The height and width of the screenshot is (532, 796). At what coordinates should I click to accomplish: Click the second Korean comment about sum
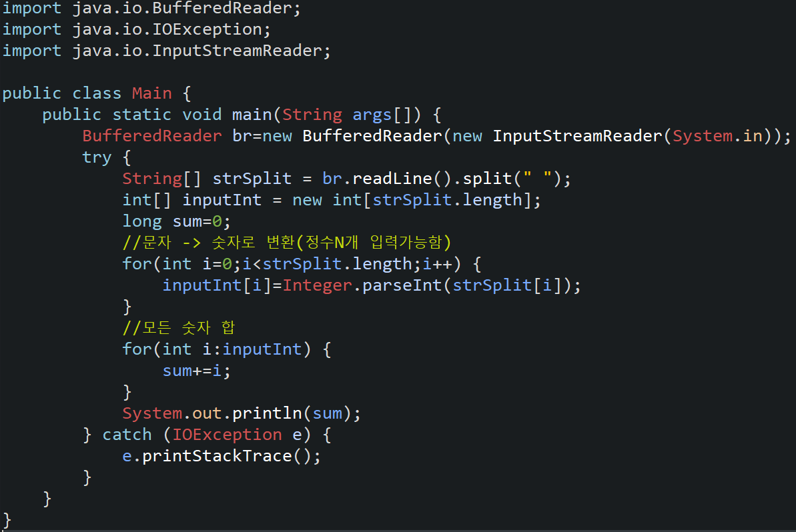(x=179, y=328)
